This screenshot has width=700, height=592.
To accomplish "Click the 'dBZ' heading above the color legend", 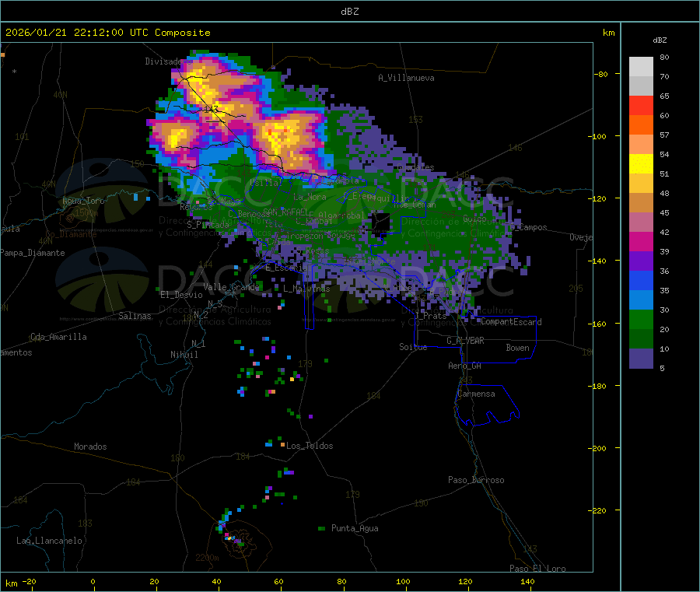I will pyautogui.click(x=660, y=40).
